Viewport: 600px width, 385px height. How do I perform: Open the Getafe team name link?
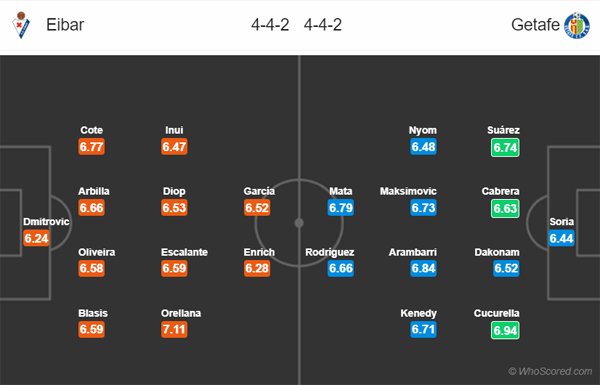[535, 25]
